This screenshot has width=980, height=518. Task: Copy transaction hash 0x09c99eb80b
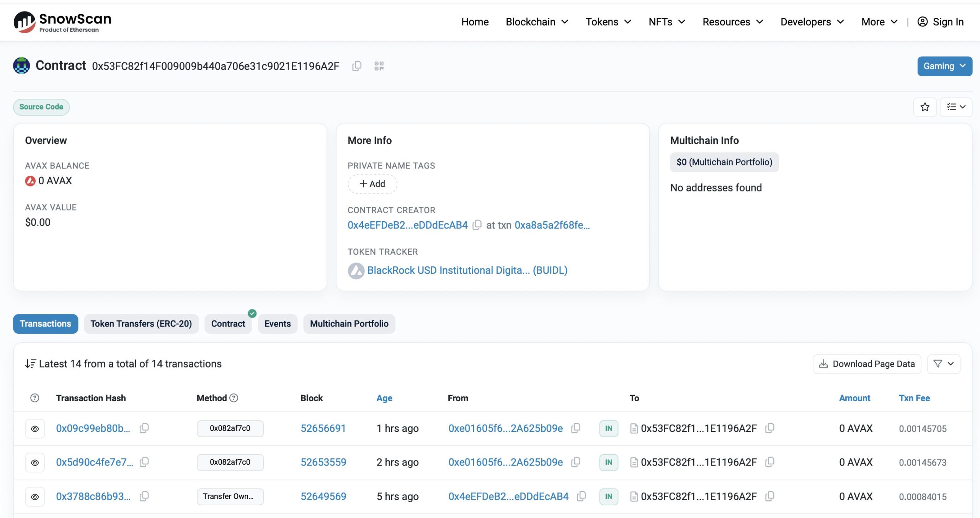point(144,428)
